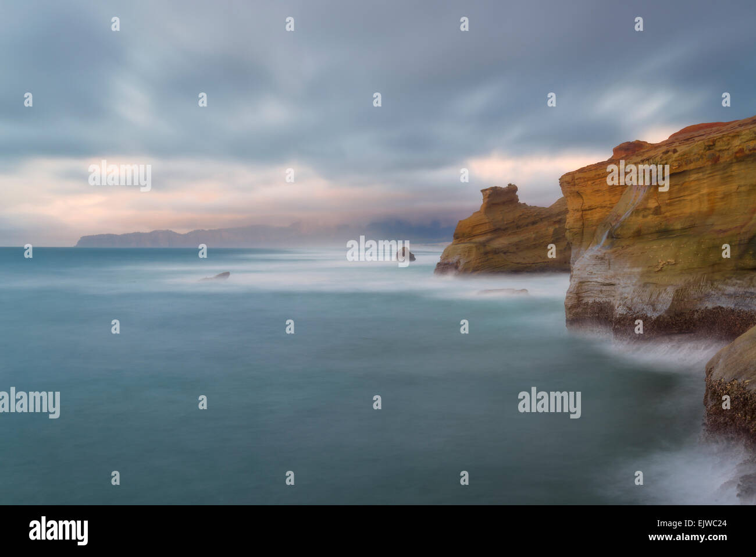Click the alamy watermark beside the small sea stack
756x557 pixels.
click(378, 250)
